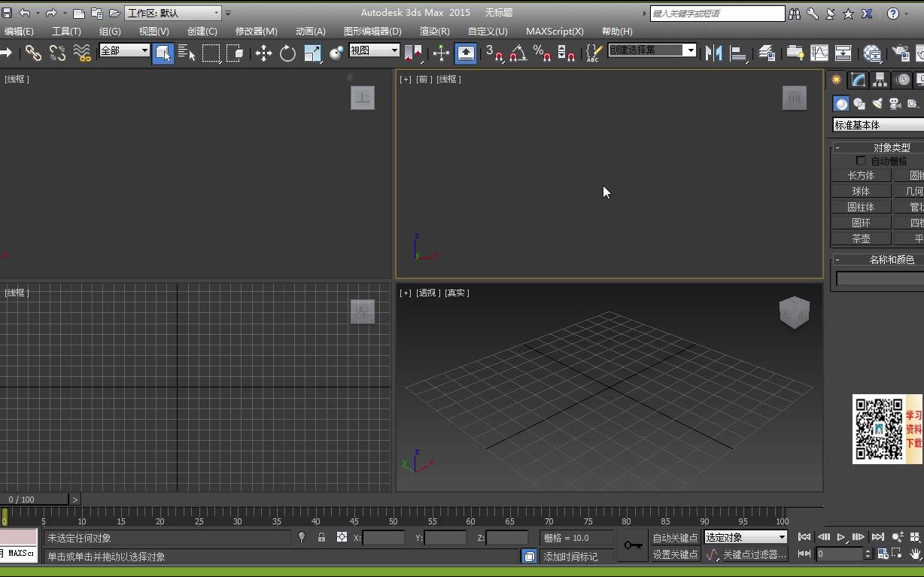
Task: Click the 茶壶 creation button
Action: click(861, 238)
